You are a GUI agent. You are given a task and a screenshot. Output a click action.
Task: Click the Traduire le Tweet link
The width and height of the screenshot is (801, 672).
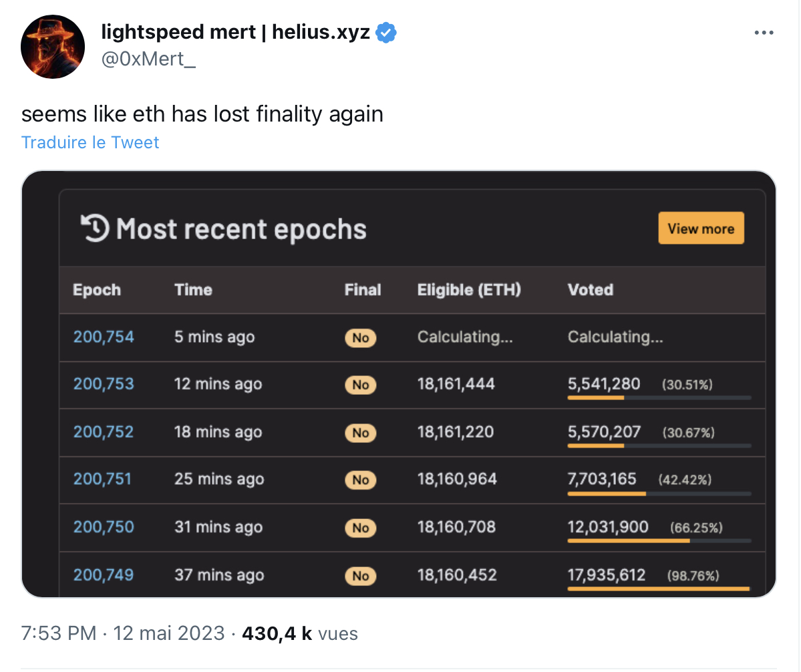(x=90, y=142)
